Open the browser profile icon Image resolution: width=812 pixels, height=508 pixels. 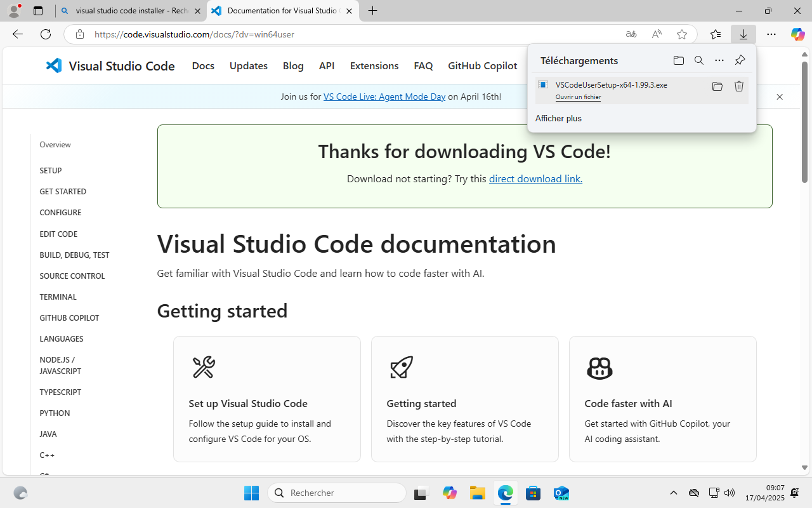(14, 11)
